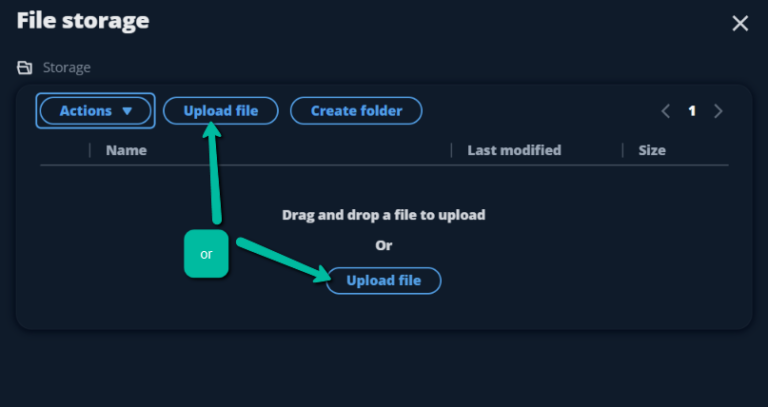Open the Storage breadcrumb root
768x407 pixels.
pos(67,68)
